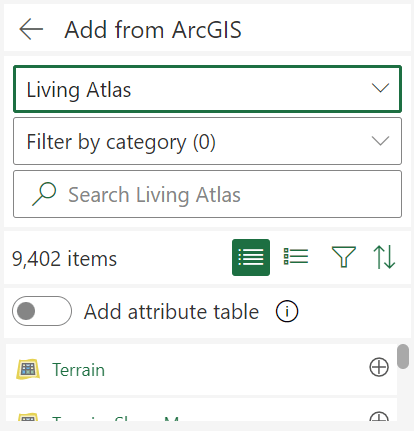414x431 pixels.
Task: Go back using the left arrow
Action: click(x=31, y=29)
